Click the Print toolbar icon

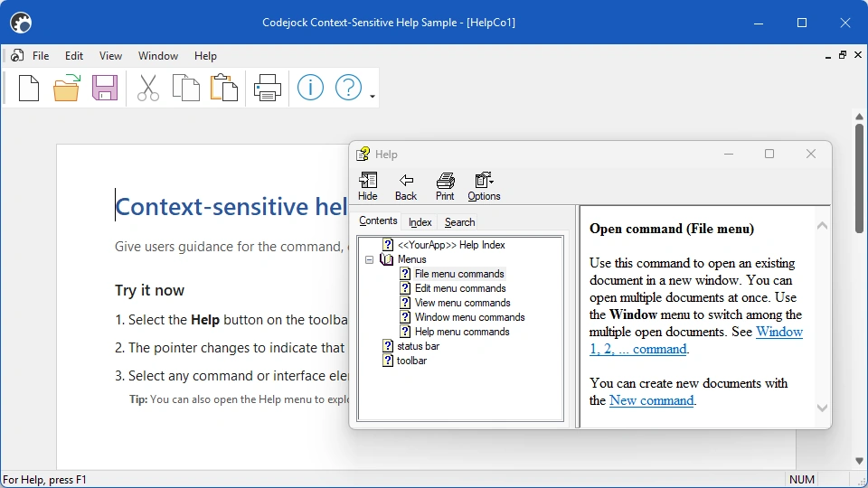coord(268,88)
